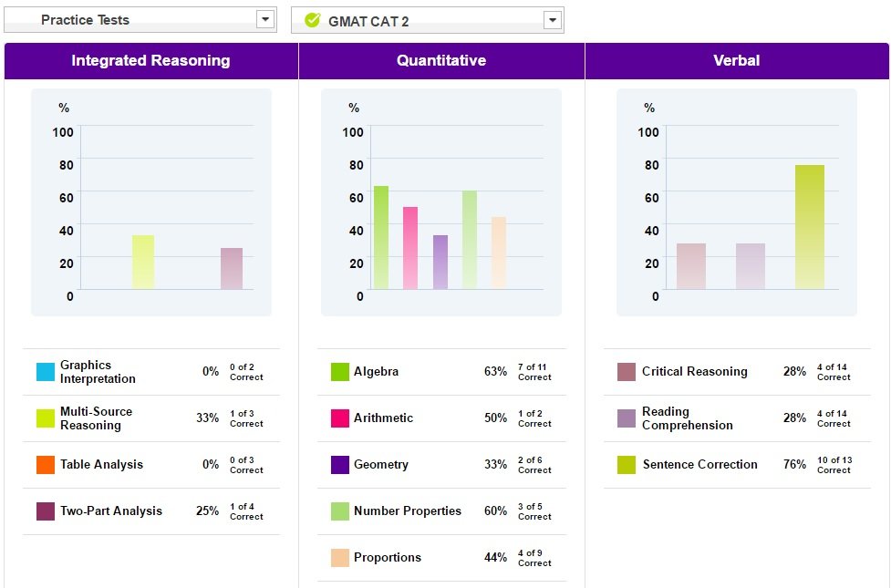Click the Critical Reasoning bar in Verbal chart
891x588 pixels.
[x=691, y=266]
